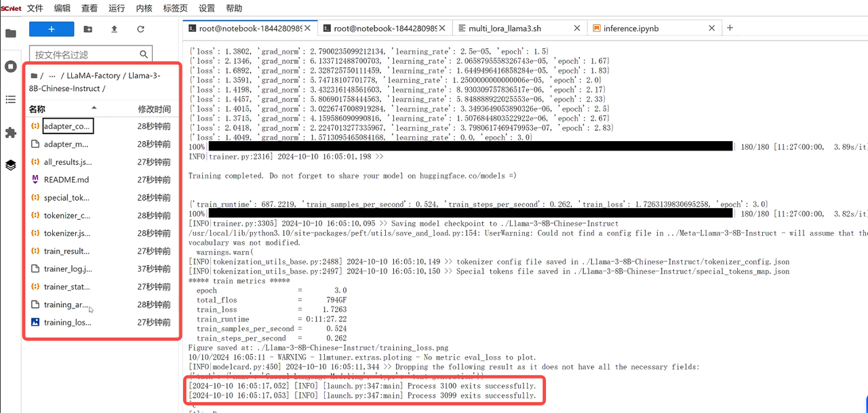Open the running terminals and kernels panel
Image resolution: width=868 pixels, height=413 pixels.
(x=10, y=66)
